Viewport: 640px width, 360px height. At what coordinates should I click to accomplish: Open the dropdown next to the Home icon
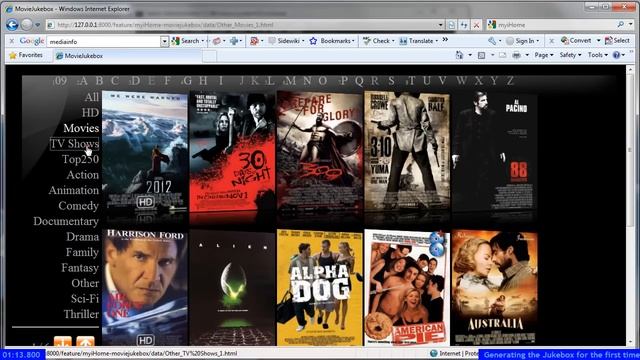click(x=470, y=55)
